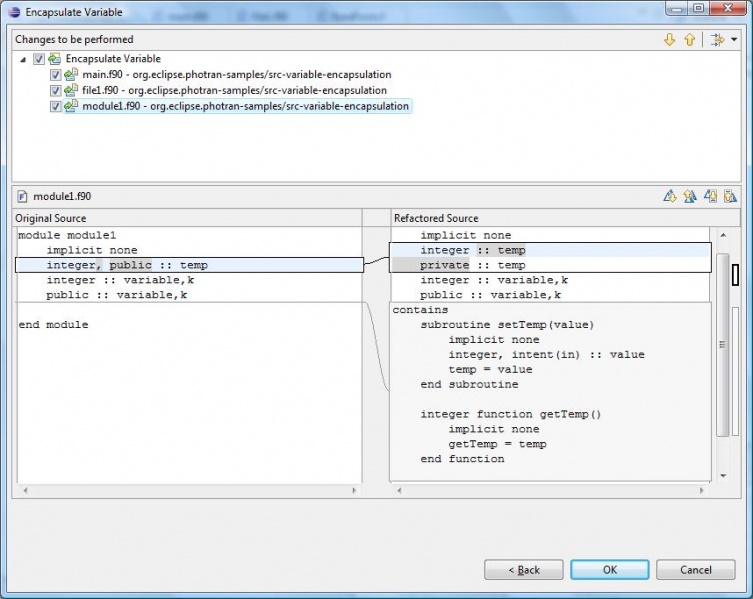Click the filter changes icon

pos(717,39)
